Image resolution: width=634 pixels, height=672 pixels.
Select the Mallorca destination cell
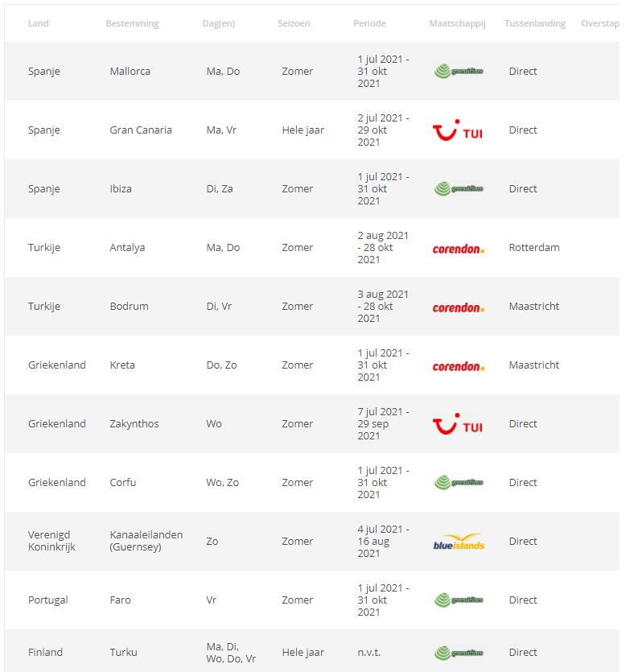click(x=130, y=72)
